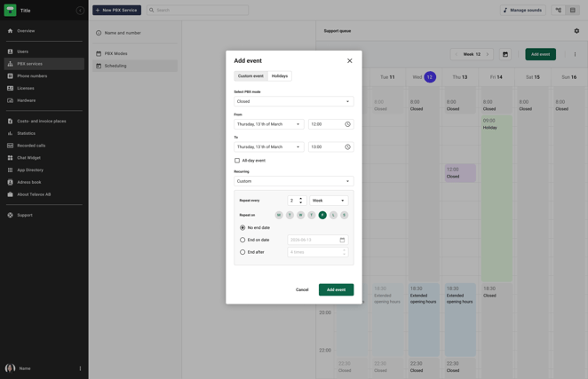This screenshot has width=588, height=379.
Task: Click the End after times input field
Action: pos(318,252)
